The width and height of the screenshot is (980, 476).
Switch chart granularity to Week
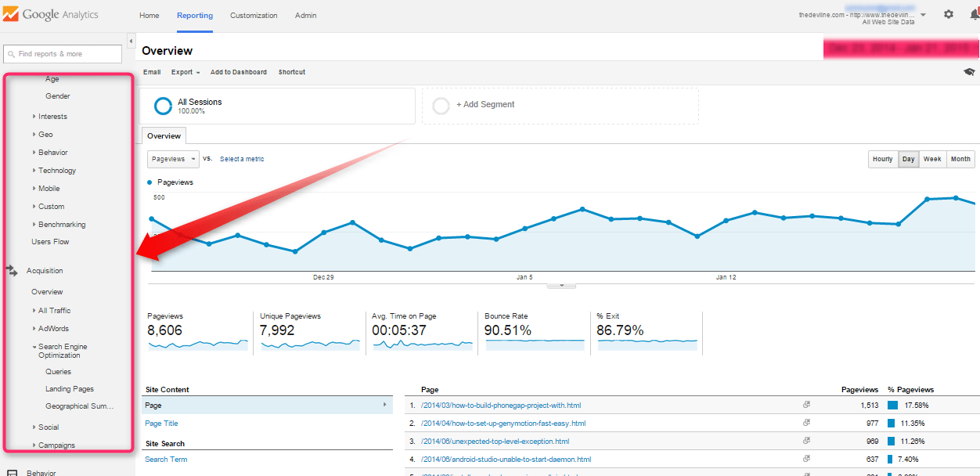coord(932,159)
